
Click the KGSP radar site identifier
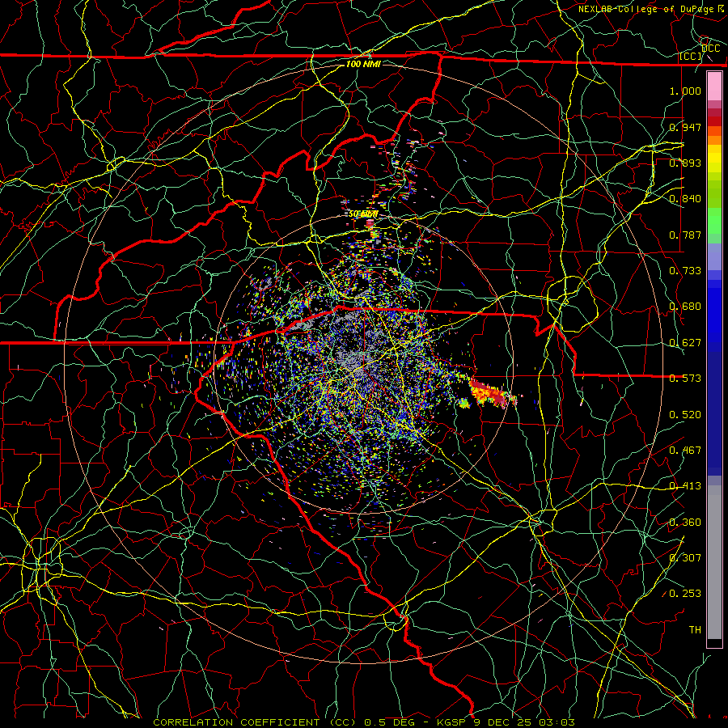[x=453, y=722]
